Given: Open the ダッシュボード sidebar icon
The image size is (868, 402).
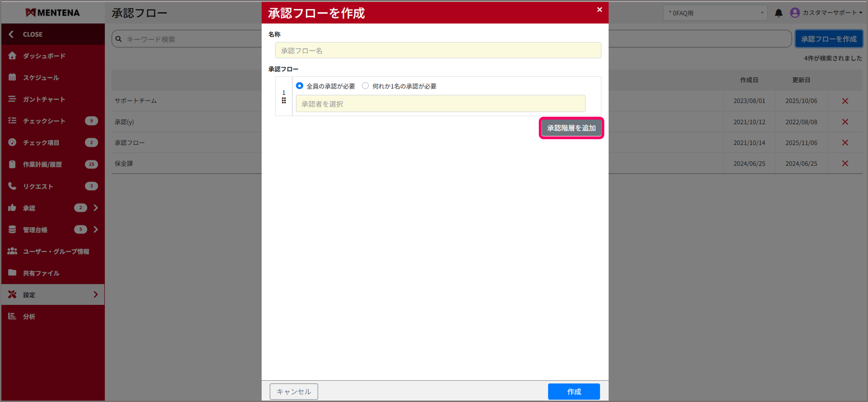Looking at the screenshot, I should click(x=12, y=56).
